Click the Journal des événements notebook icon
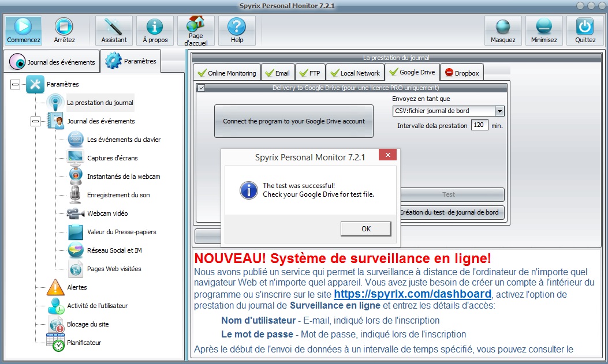Image resolution: width=608 pixels, height=364 pixels. click(55, 121)
